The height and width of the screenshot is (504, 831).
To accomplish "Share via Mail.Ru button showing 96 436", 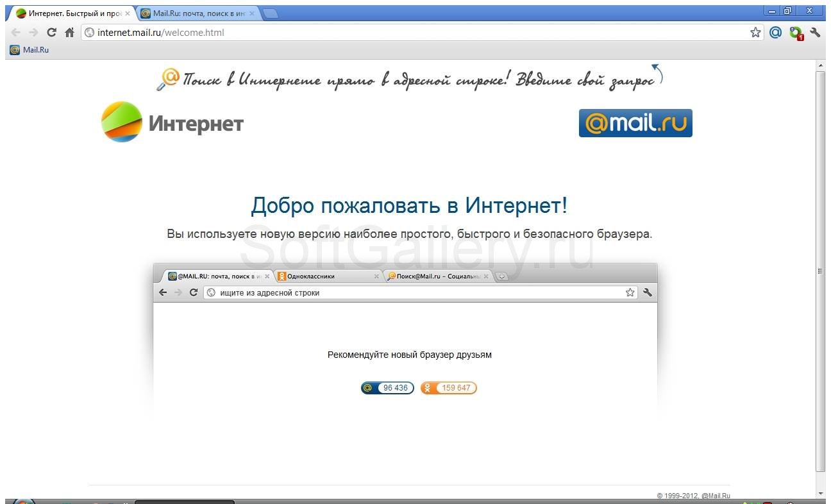I will point(387,388).
